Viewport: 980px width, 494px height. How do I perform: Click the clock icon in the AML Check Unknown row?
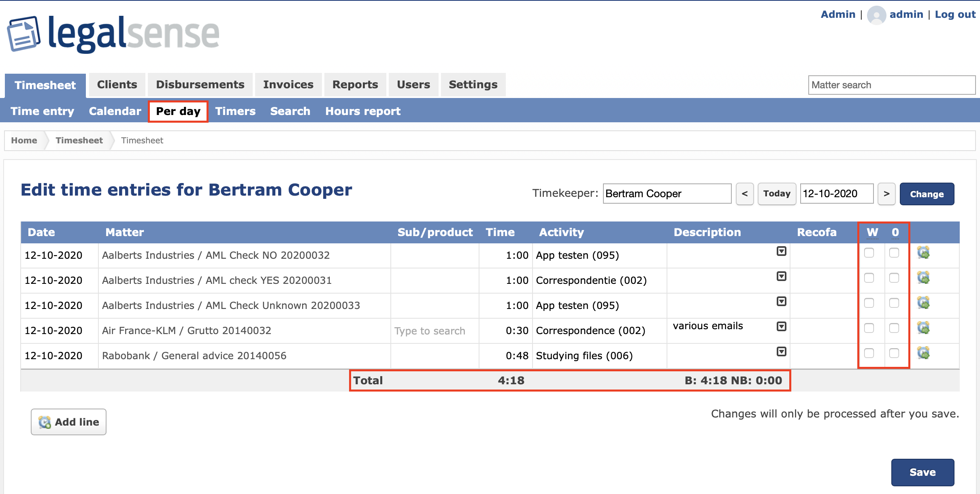pos(923,303)
